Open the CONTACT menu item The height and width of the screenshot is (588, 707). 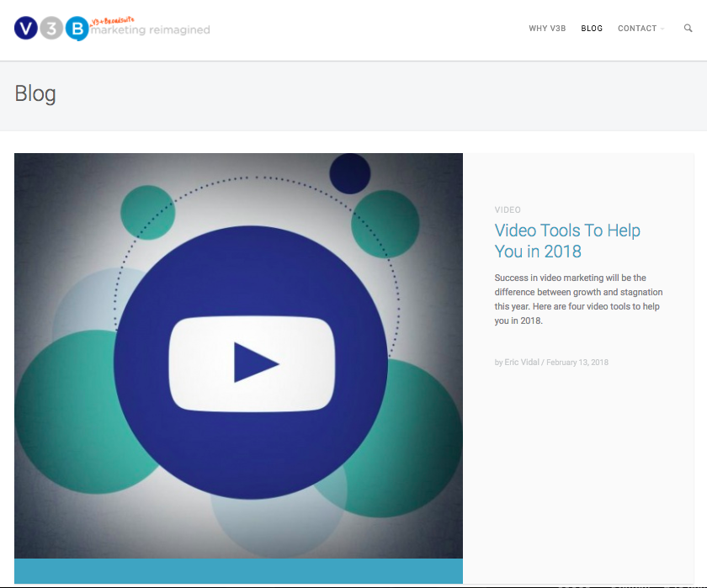coord(637,29)
